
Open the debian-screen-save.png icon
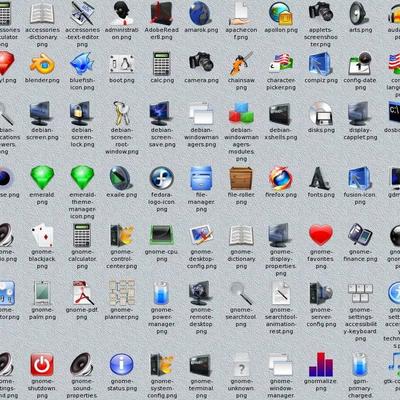[x=161, y=113]
